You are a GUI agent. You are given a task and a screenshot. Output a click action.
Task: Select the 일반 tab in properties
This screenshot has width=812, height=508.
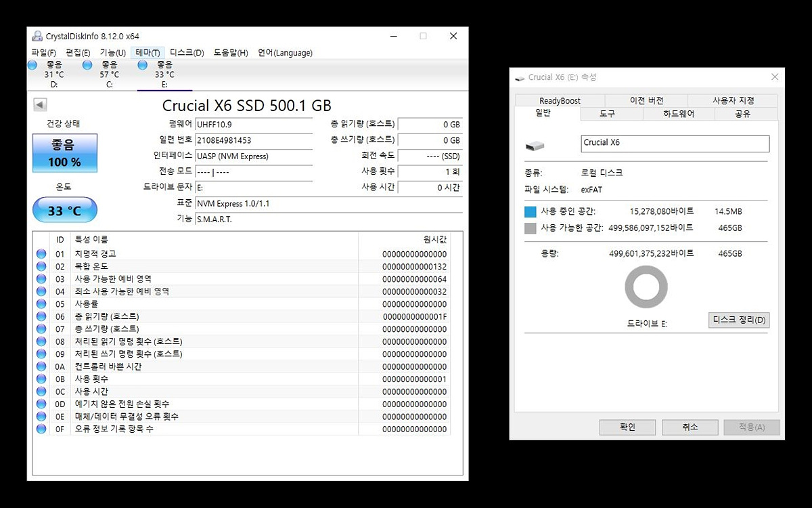[x=547, y=113]
